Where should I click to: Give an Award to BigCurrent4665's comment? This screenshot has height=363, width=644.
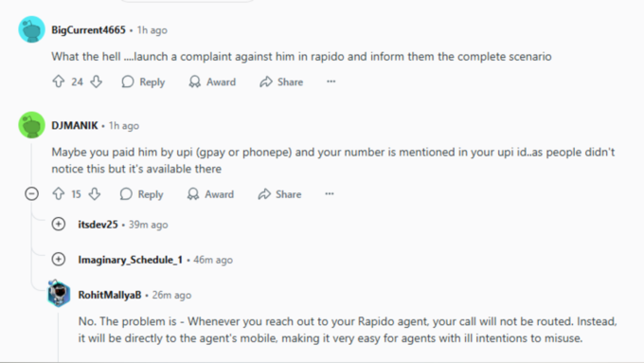212,82
